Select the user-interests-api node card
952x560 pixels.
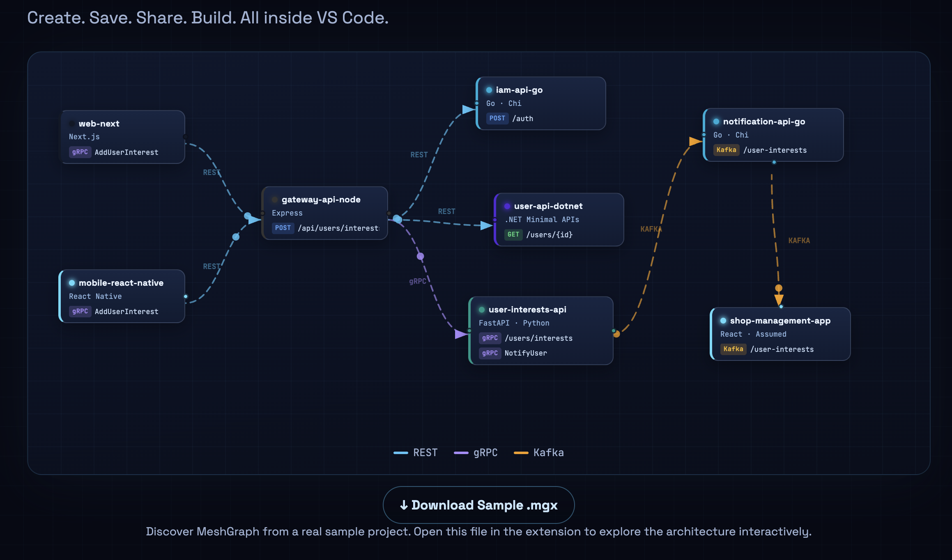pos(540,330)
